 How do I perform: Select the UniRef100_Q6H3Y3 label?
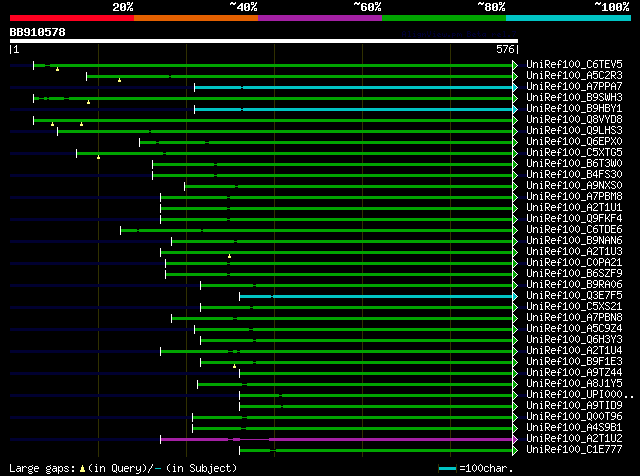pyautogui.click(x=574, y=340)
